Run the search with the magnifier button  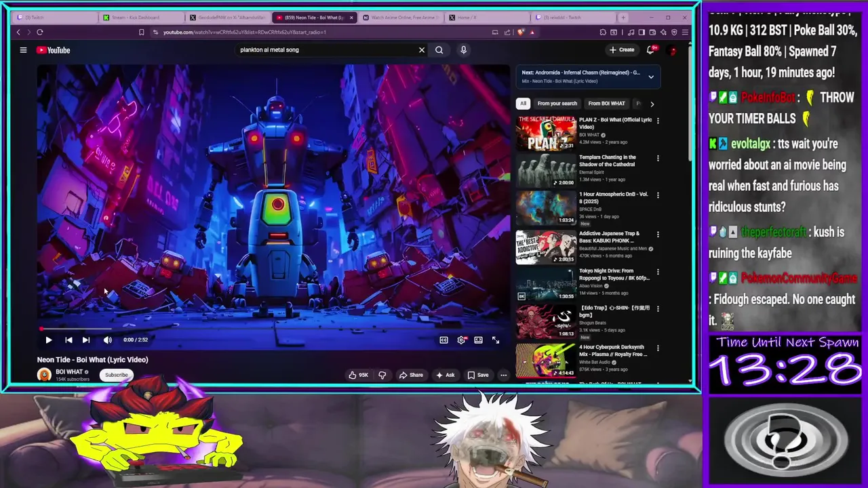(x=439, y=49)
